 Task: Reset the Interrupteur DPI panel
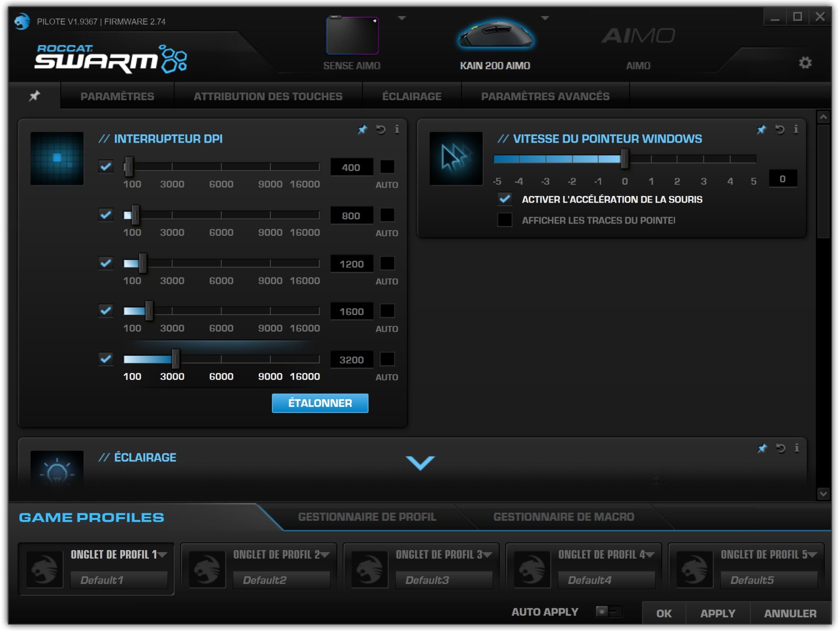pos(381,130)
